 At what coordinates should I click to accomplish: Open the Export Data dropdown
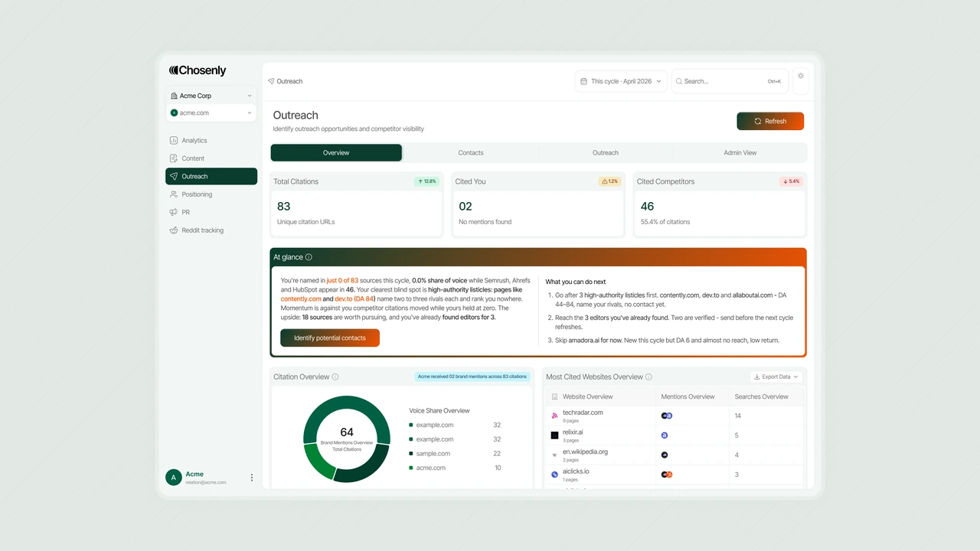pyautogui.click(x=776, y=377)
